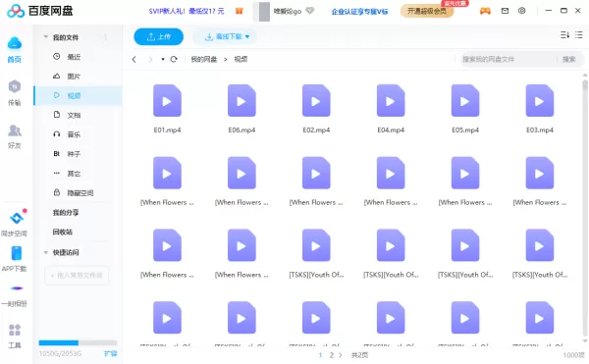Screen dimensions: 589x364
Task: Select 视频 video category
Action: pyautogui.click(x=78, y=96)
